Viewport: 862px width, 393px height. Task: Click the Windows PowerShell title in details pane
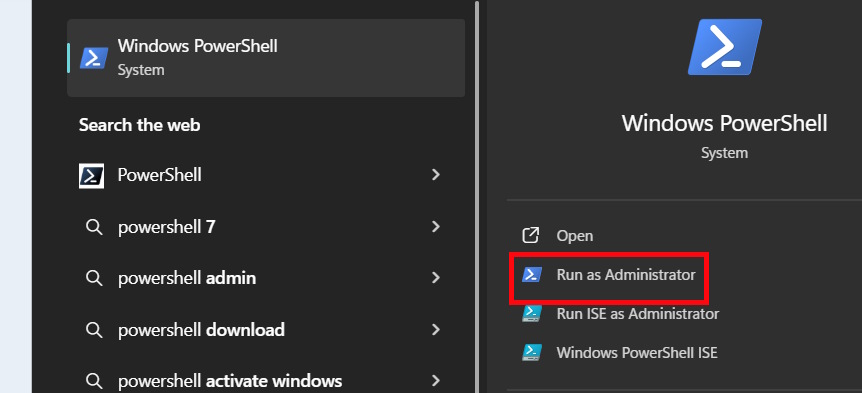(724, 123)
